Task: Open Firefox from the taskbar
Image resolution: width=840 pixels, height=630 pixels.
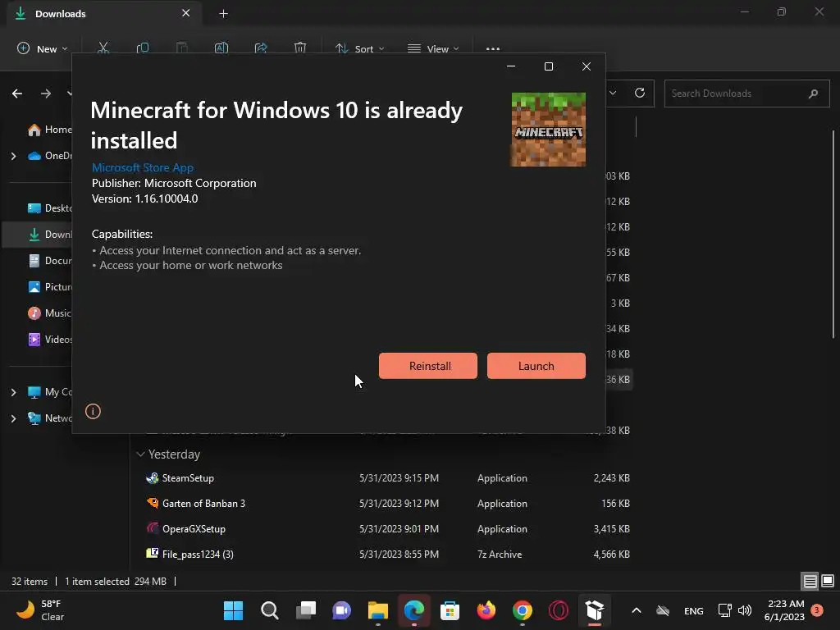Action: 486,610
